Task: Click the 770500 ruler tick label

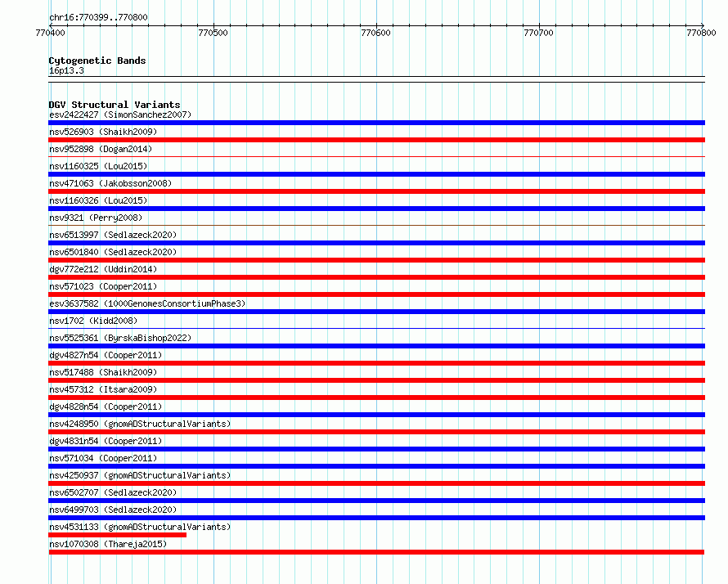Action: point(213,33)
